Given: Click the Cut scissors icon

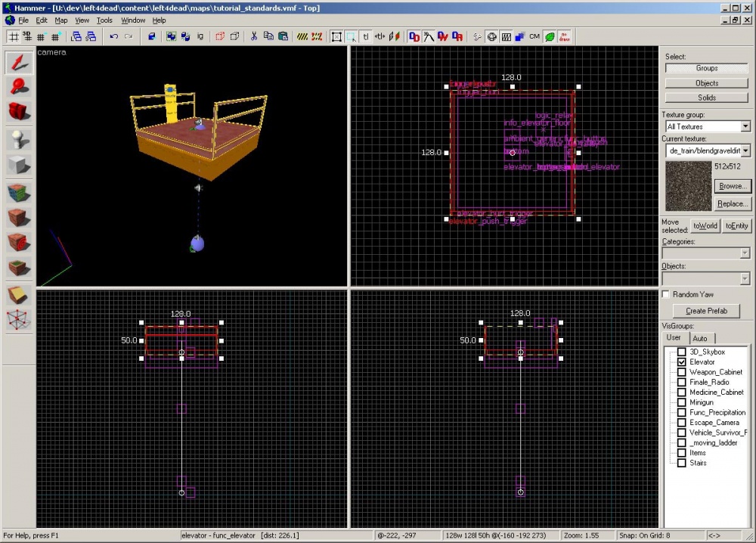Looking at the screenshot, I should pos(254,36).
